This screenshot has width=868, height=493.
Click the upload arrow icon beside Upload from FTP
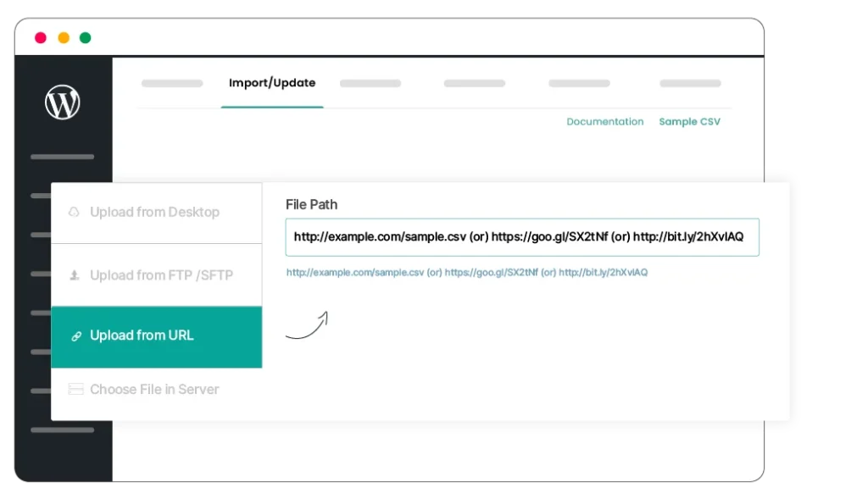tap(75, 274)
